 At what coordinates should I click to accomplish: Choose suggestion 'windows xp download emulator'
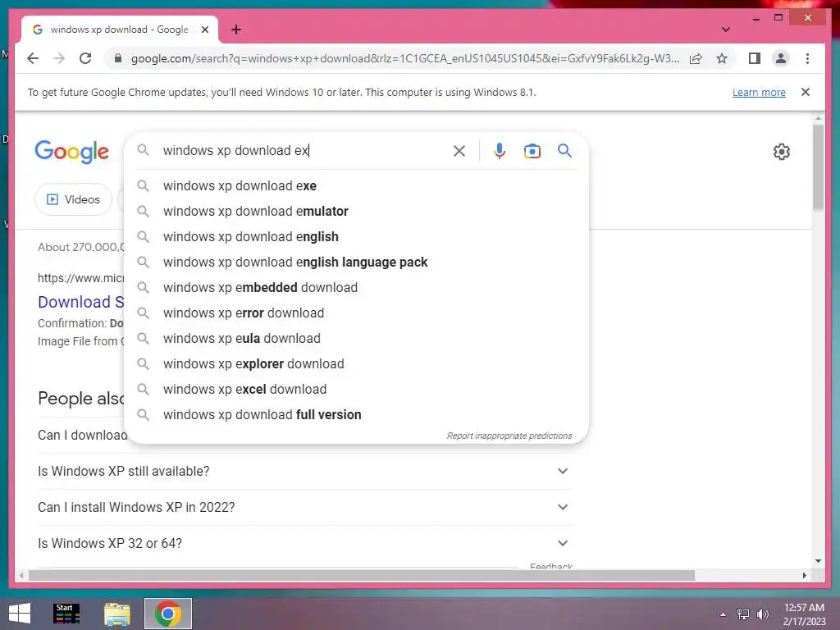click(x=356, y=211)
